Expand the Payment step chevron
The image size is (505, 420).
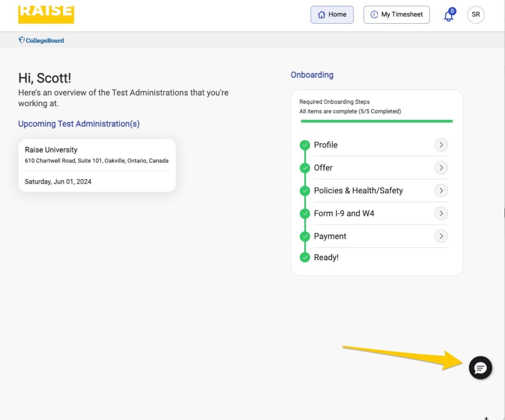coord(441,236)
